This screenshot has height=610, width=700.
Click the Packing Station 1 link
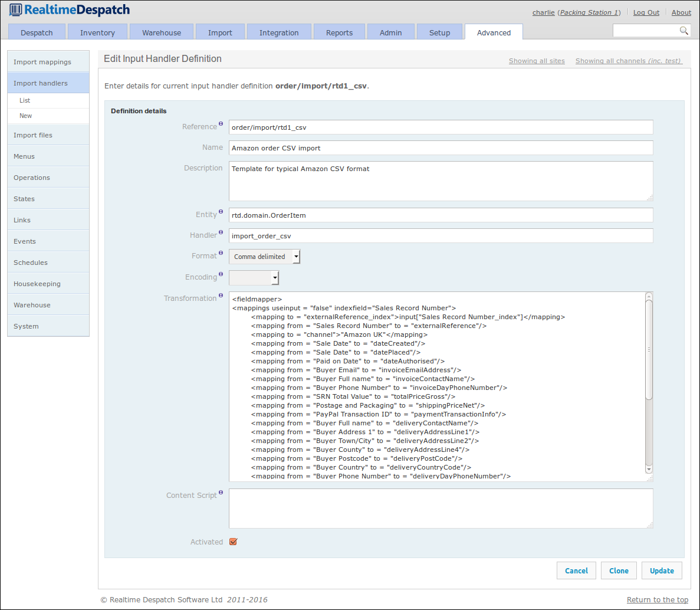[589, 12]
